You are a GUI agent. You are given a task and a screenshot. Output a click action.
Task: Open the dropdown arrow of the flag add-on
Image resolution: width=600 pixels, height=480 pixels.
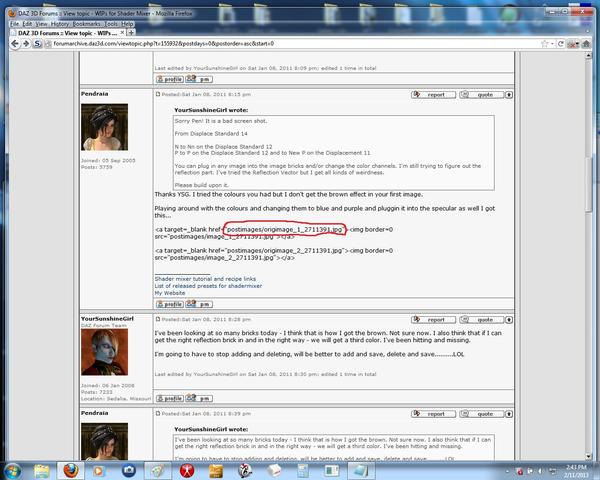tap(578, 44)
